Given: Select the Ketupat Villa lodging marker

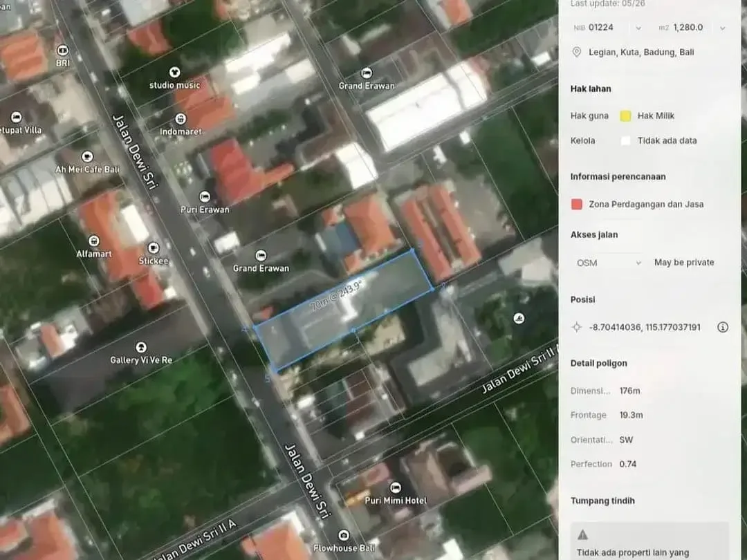Looking at the screenshot, I should [16, 117].
